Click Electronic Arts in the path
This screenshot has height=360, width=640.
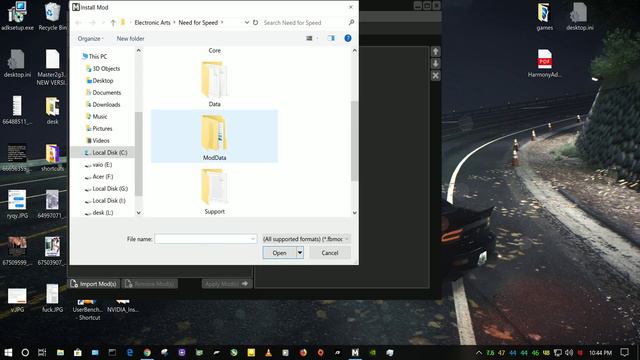coord(152,23)
